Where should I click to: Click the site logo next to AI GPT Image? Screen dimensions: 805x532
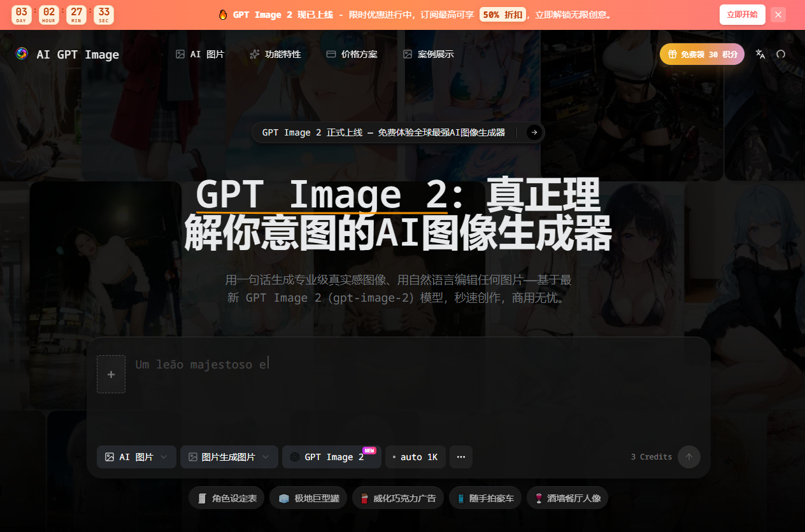(22, 54)
